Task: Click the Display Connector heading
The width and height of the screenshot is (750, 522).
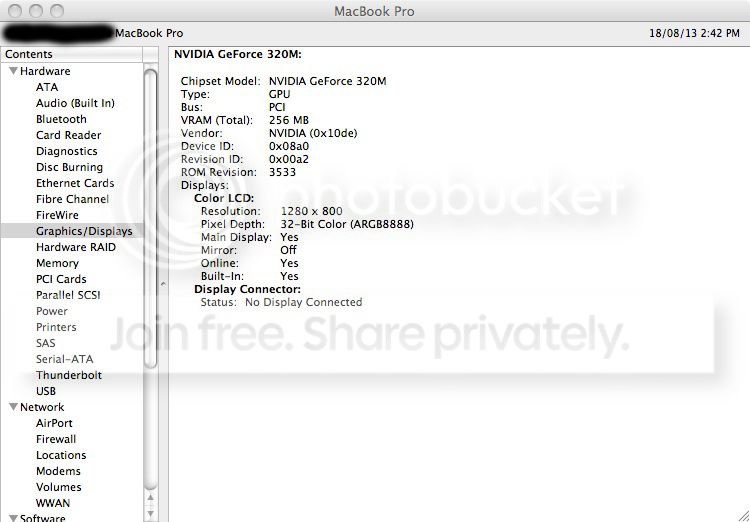Action: tap(247, 289)
